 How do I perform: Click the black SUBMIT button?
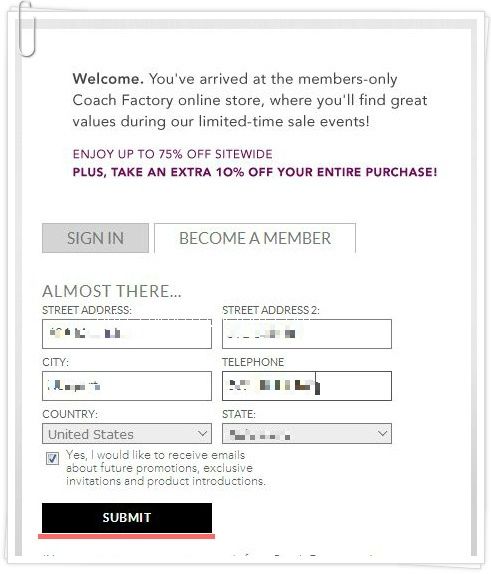coord(127,518)
